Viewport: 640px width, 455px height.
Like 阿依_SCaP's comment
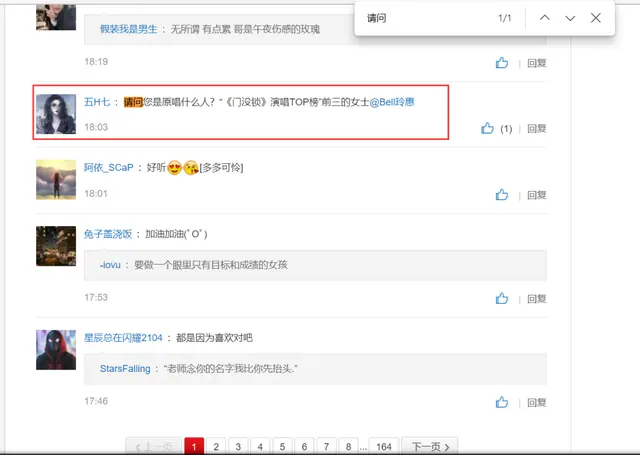(502, 195)
